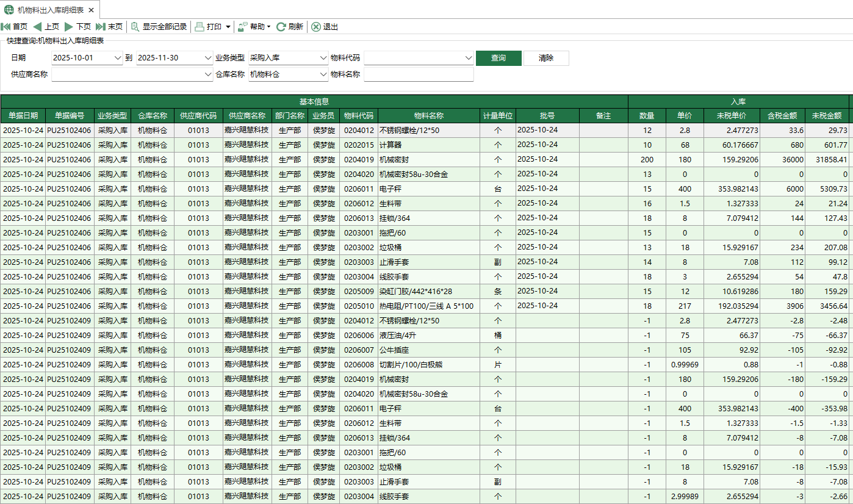Open the 打印 dropdown arrow

[228, 27]
